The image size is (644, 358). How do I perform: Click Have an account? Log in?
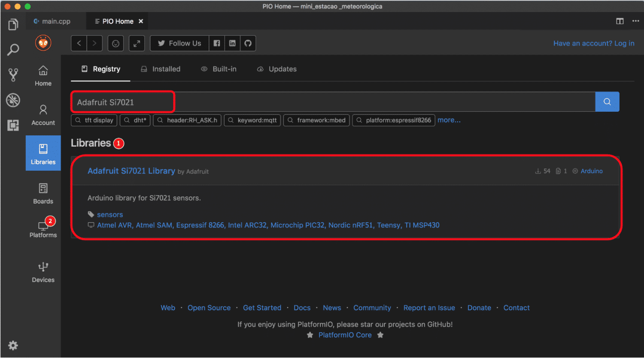[x=593, y=43]
